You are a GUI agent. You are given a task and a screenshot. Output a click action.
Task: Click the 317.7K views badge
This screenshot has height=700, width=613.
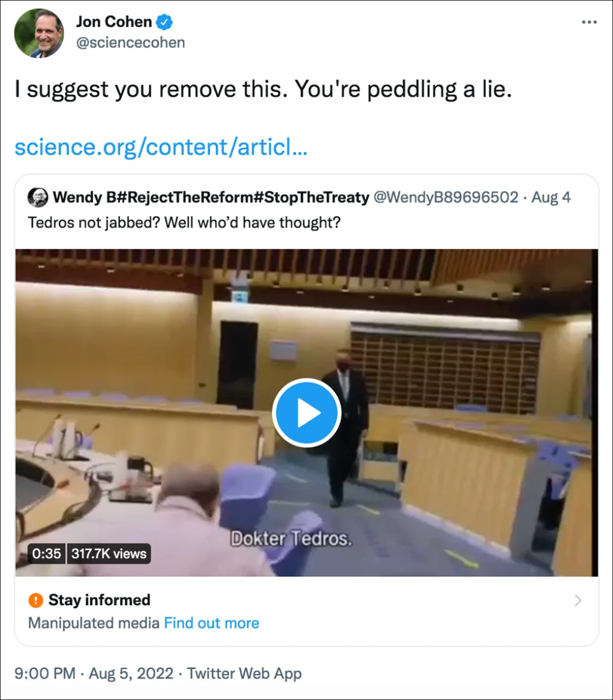click(109, 554)
